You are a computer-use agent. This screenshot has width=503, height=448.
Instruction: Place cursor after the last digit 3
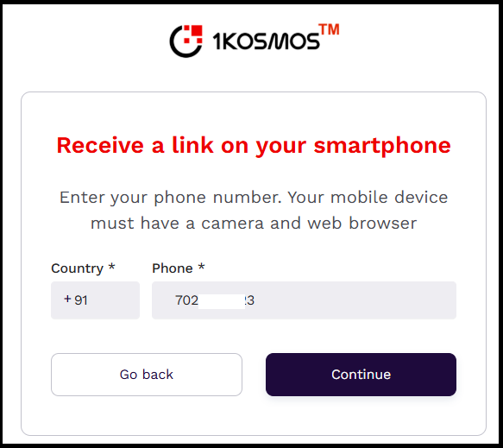255,300
